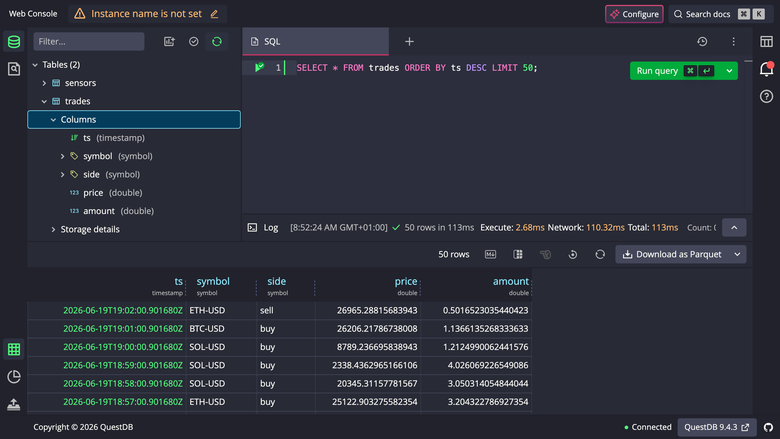Open the help question mark icon
Viewport: 780px width, 439px height.
coord(767,96)
